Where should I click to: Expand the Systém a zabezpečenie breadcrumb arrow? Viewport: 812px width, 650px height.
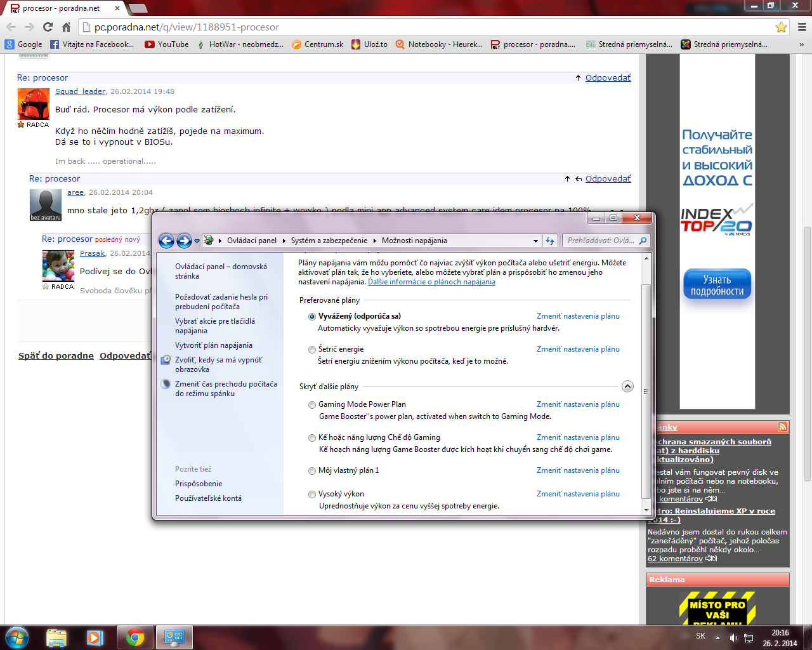[x=374, y=241]
